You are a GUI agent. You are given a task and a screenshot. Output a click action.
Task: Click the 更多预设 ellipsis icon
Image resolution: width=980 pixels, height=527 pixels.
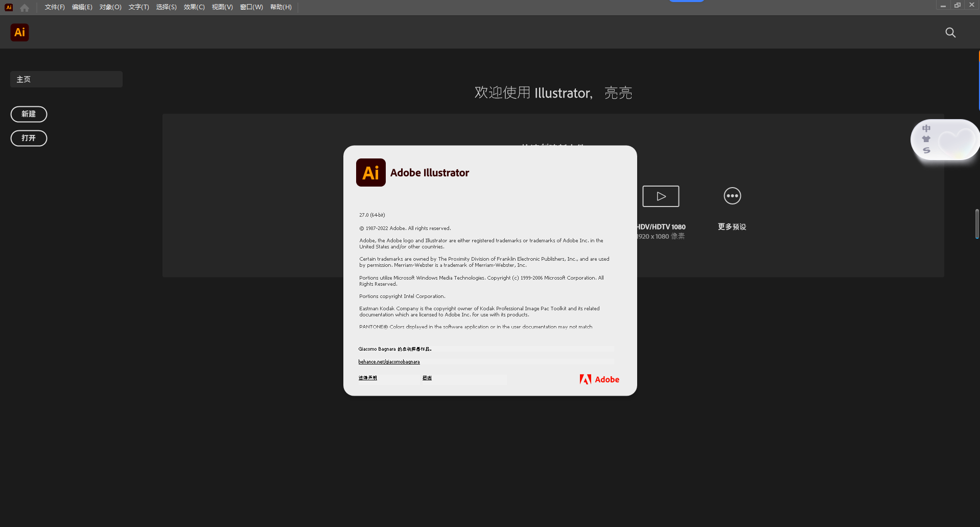[x=732, y=195]
